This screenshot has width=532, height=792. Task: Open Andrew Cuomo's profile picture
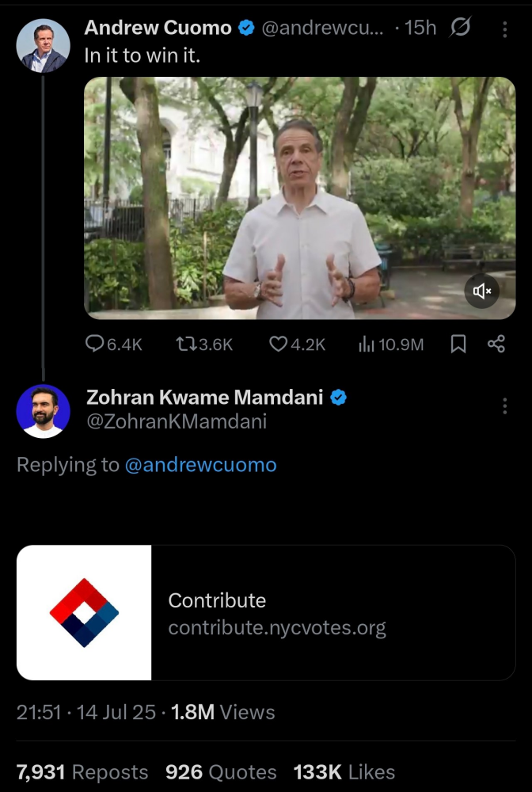43,46
